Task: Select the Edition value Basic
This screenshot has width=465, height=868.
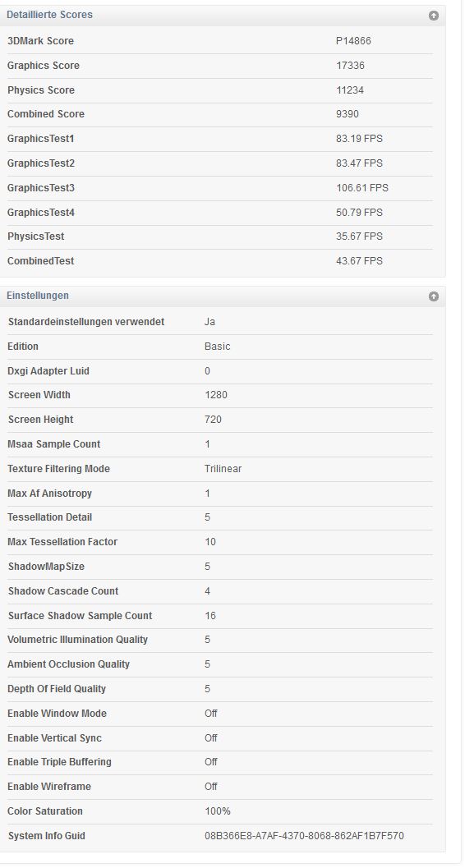Action: 217,347
